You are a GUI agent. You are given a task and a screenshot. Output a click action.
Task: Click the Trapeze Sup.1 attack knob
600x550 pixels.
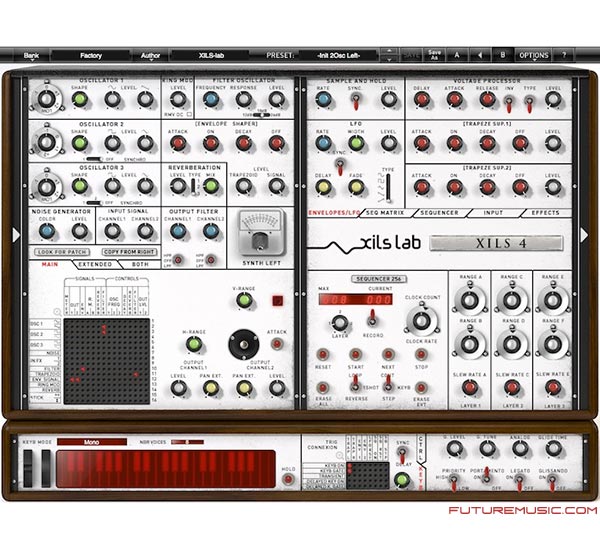pos(422,144)
